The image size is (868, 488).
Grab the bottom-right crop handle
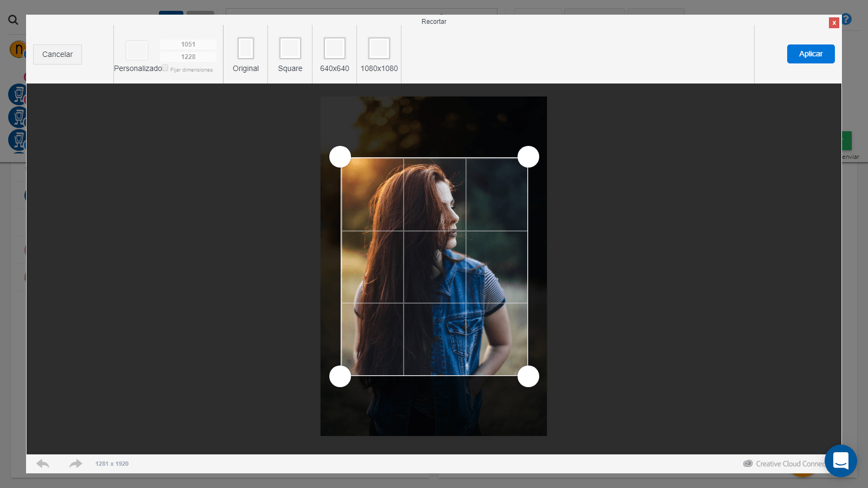coord(528,376)
